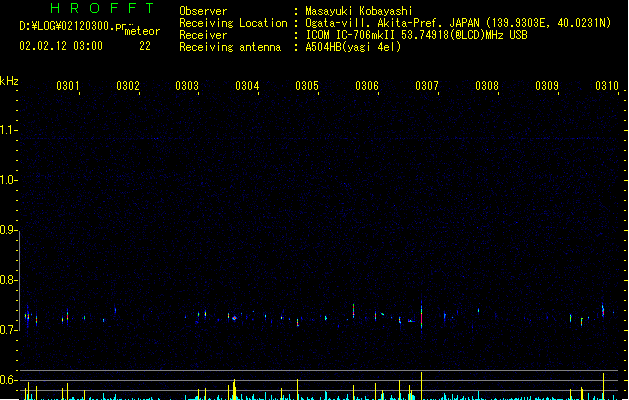The height and width of the screenshot is (400, 629).
Task: Click the A504HB(yagi 4el) antenna value
Action: (x=353, y=47)
